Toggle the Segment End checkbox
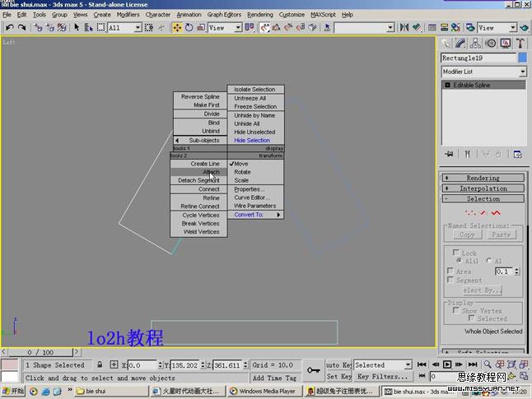The image size is (532, 399). (450, 280)
